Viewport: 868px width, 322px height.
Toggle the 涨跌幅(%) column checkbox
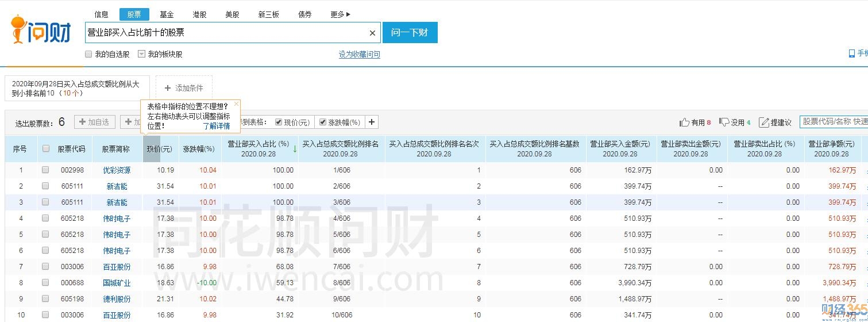(323, 122)
